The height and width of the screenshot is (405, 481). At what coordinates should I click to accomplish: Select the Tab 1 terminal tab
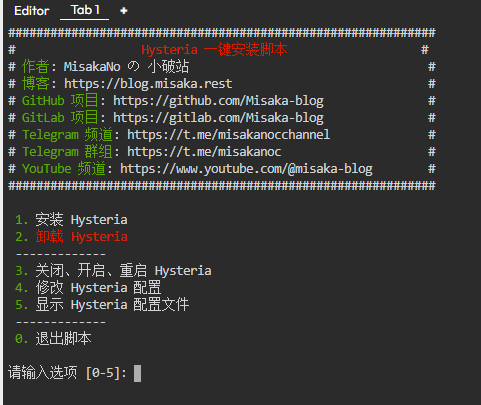tap(85, 10)
